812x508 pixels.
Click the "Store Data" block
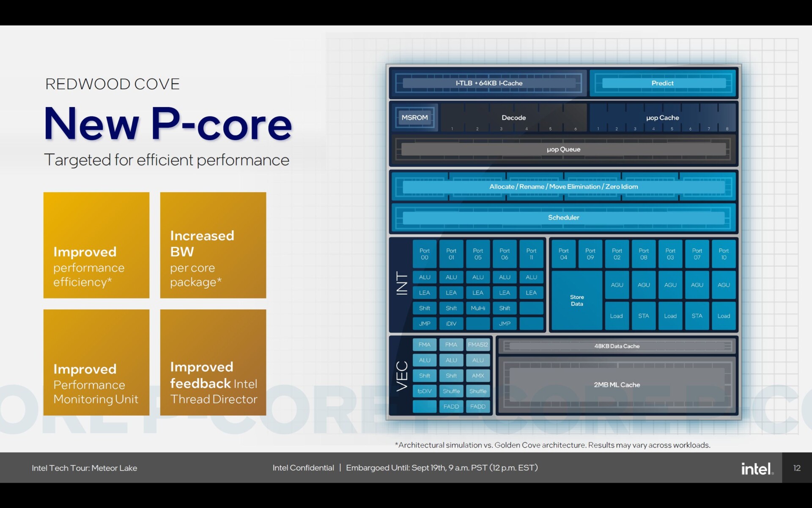(x=577, y=300)
